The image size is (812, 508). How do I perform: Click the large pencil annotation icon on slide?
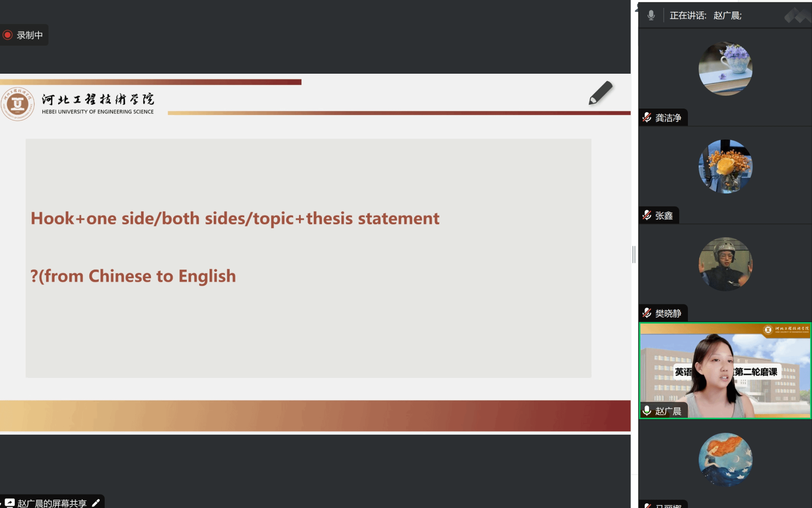600,93
